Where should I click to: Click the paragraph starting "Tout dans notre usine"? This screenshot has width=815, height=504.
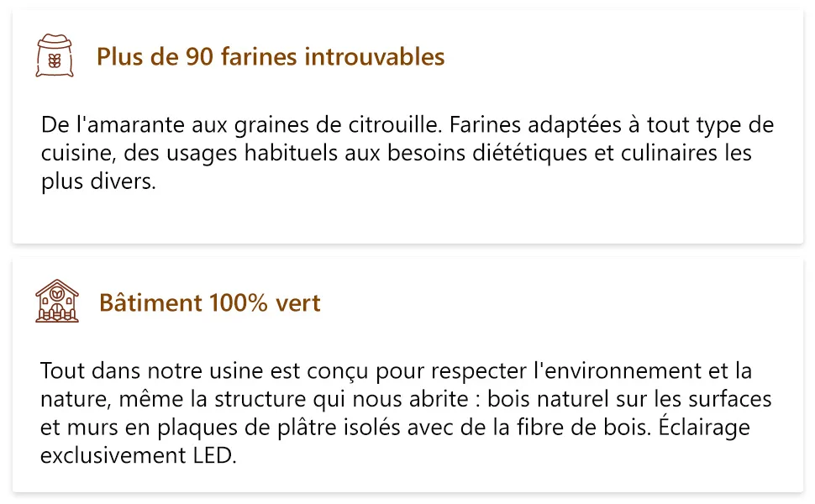406,413
